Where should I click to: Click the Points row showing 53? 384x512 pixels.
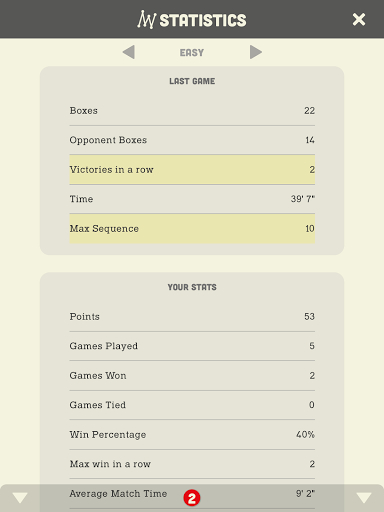pos(192,317)
